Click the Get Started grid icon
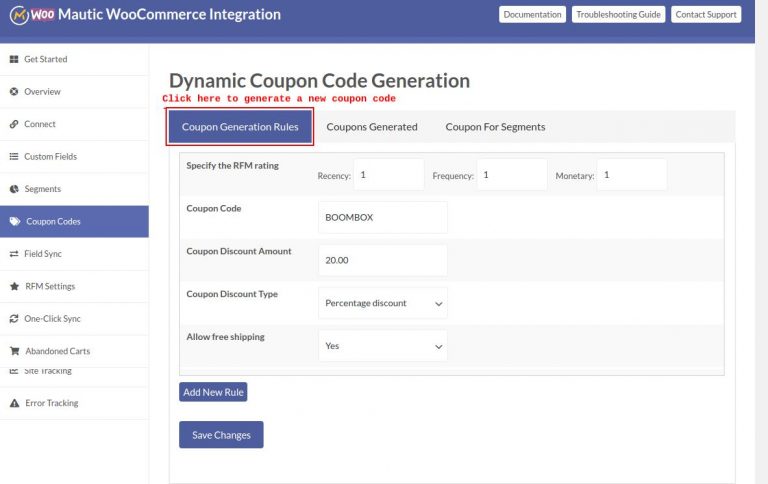This screenshot has width=768, height=484. (14, 59)
